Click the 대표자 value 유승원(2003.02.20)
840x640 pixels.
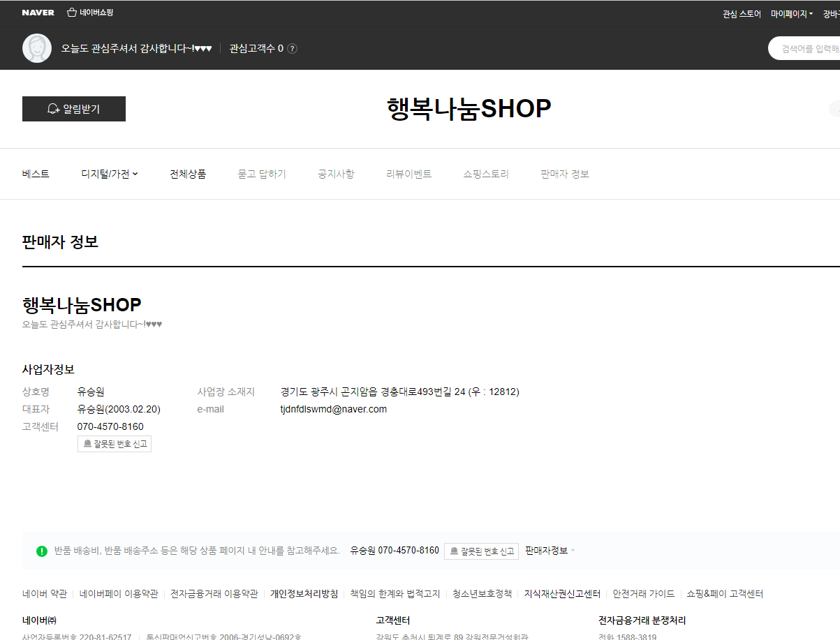(119, 409)
